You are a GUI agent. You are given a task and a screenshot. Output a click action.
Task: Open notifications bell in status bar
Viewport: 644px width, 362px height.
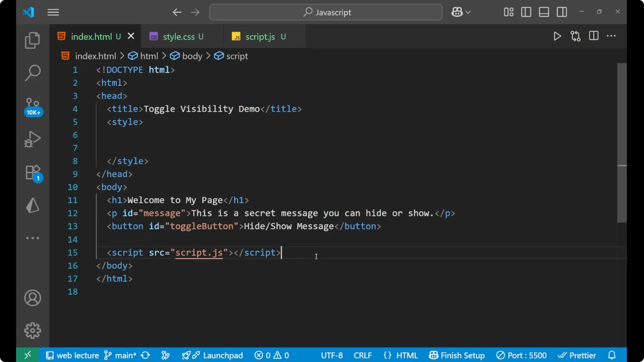pyautogui.click(x=612, y=355)
